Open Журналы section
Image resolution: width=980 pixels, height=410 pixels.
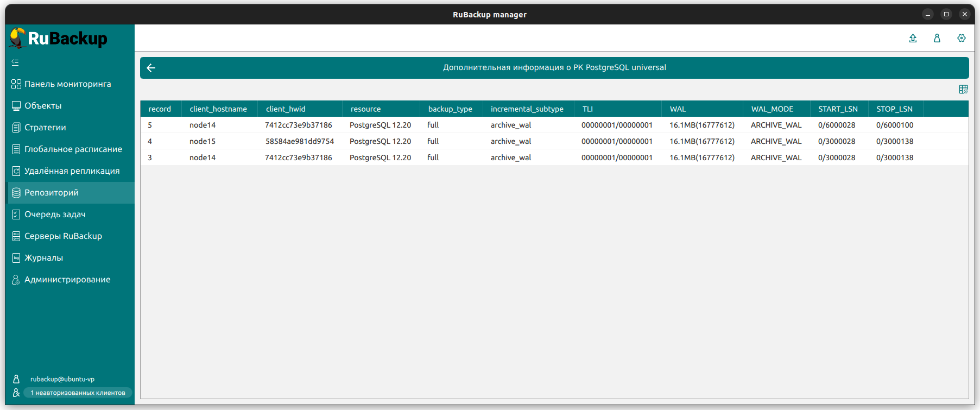click(x=43, y=258)
